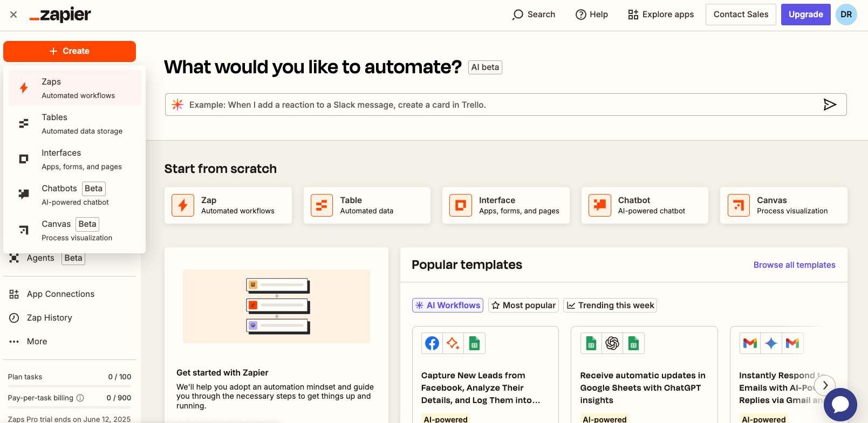Expand the More sidebar menu
Viewport: 868px width, 423px height.
[x=37, y=341]
